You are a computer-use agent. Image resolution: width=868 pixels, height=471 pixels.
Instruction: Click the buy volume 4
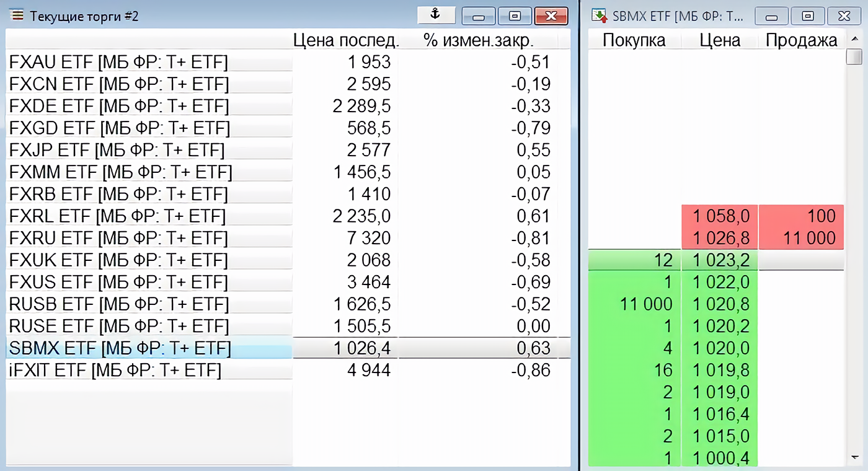(x=668, y=348)
